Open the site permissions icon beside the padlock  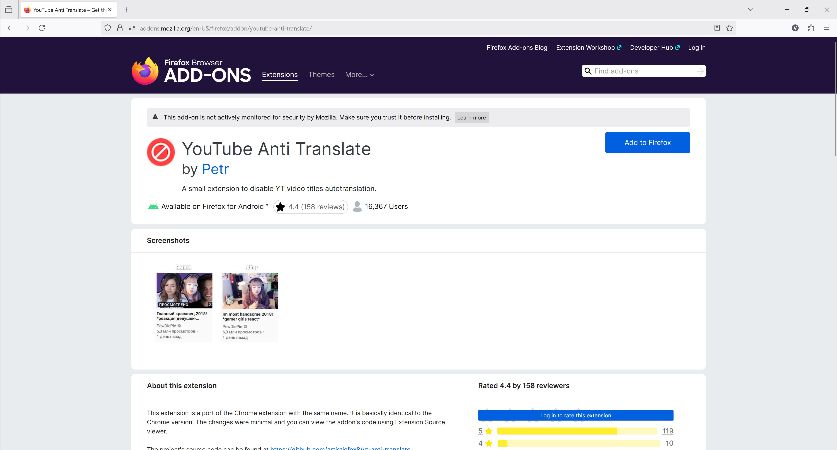(132, 28)
